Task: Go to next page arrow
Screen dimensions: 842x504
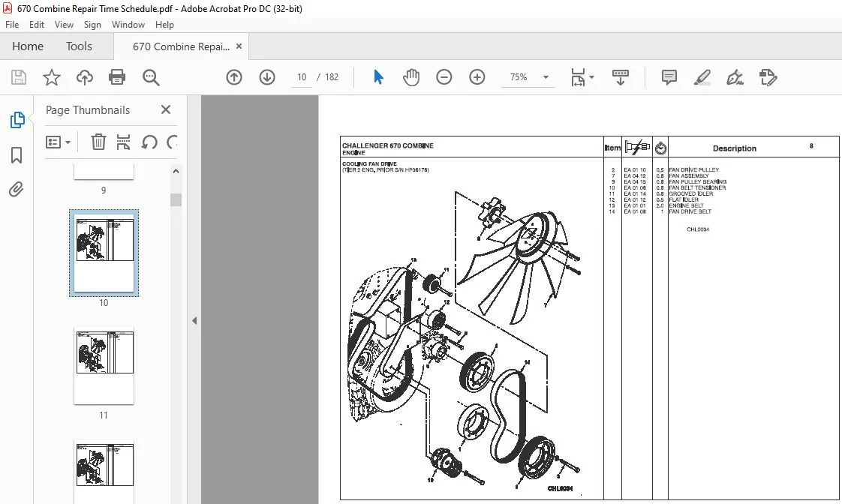Action: [267, 77]
